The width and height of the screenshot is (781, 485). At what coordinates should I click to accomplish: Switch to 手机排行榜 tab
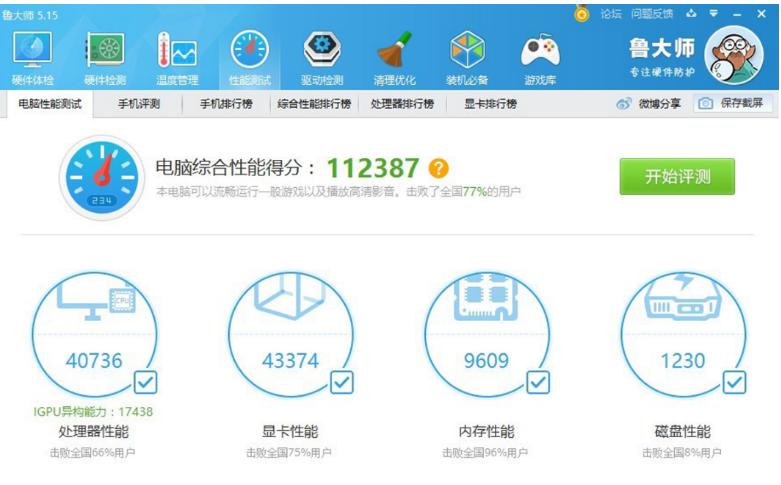226,104
